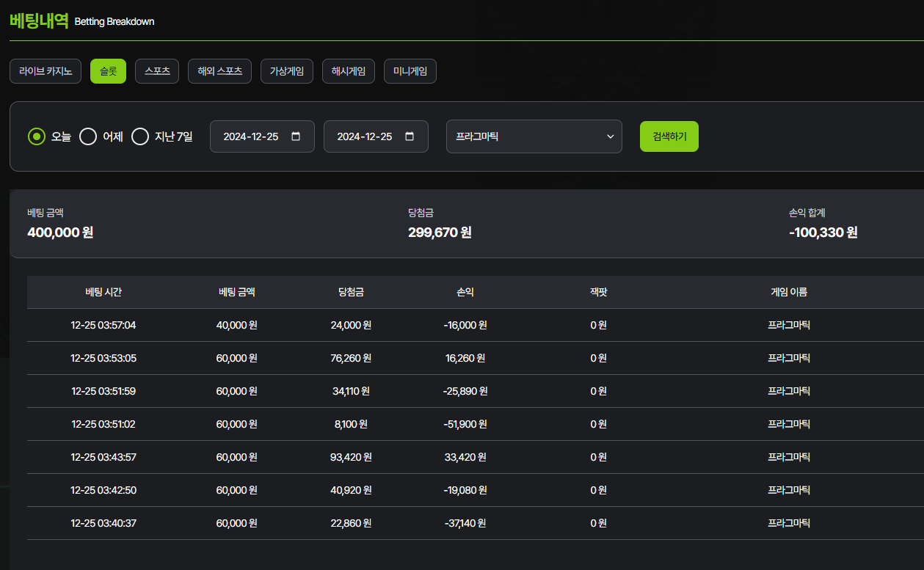Select bet time 12-25 03:43:57
924x570 pixels.
[103, 457]
